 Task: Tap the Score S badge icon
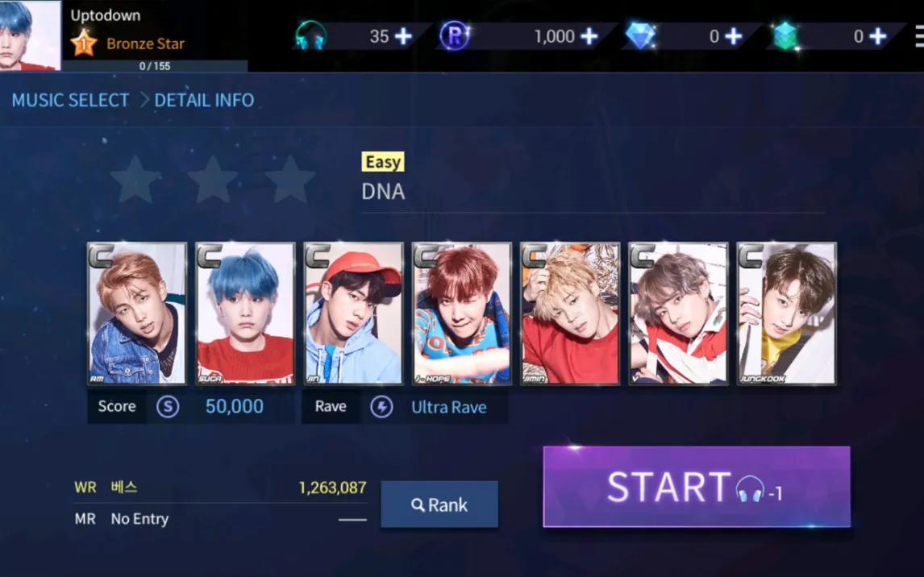coord(168,407)
